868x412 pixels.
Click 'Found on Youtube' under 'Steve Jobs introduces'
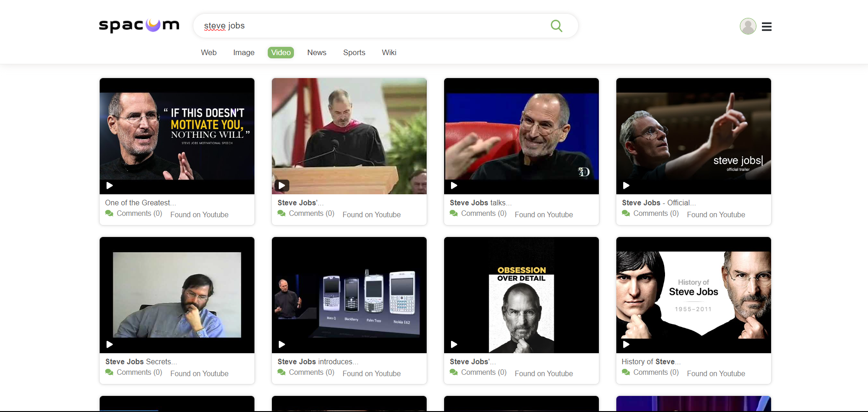click(x=372, y=373)
